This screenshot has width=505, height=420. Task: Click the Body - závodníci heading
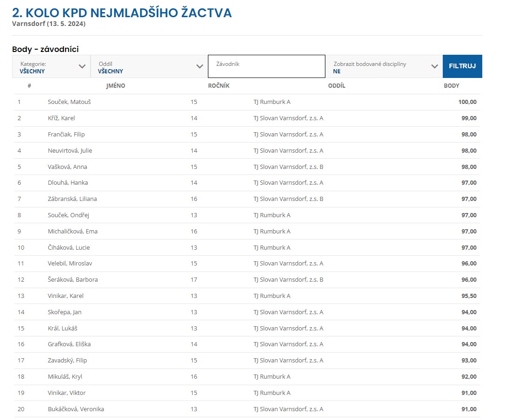pos(45,49)
